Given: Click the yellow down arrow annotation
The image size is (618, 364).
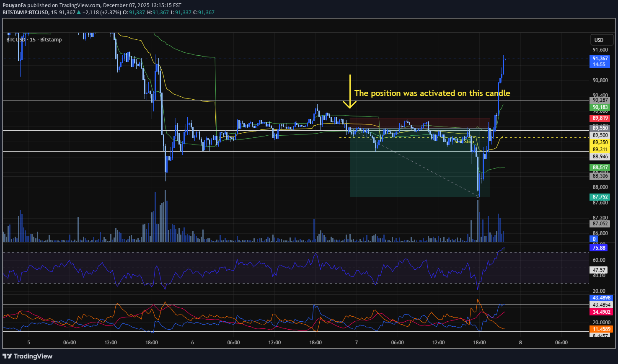Looking at the screenshot, I should (x=350, y=91).
